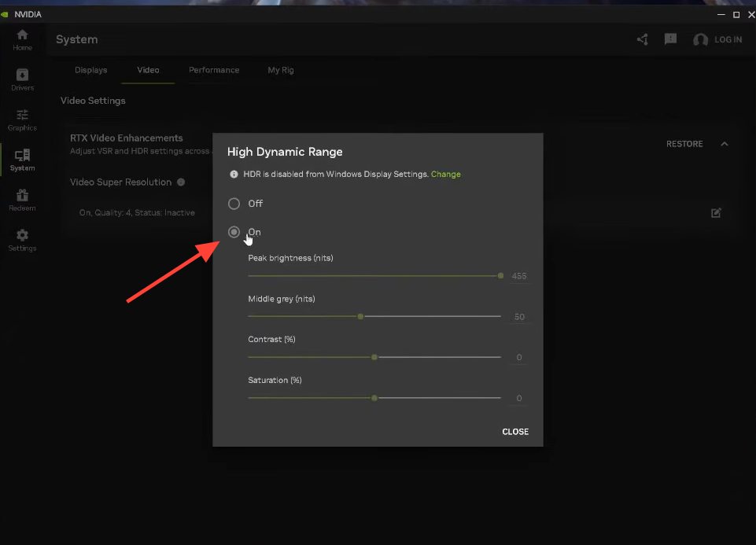Click the LOG IN button
This screenshot has height=545, width=756.
[x=728, y=39]
